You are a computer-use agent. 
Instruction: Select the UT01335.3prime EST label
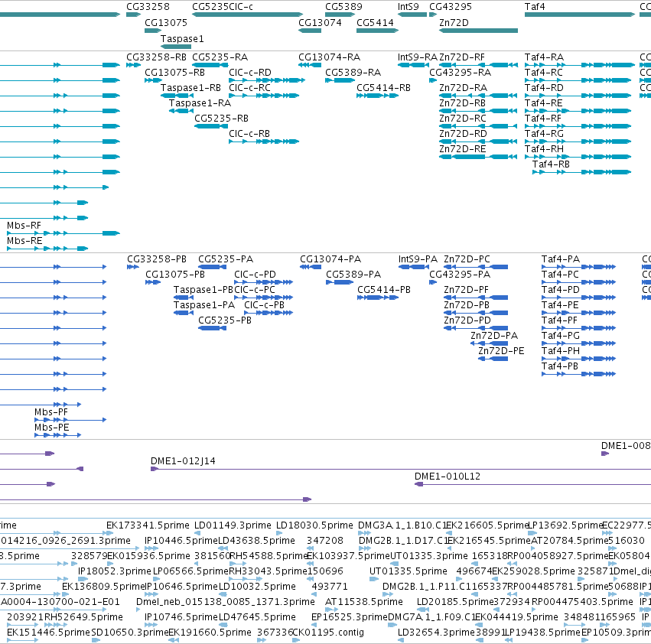[x=429, y=555]
